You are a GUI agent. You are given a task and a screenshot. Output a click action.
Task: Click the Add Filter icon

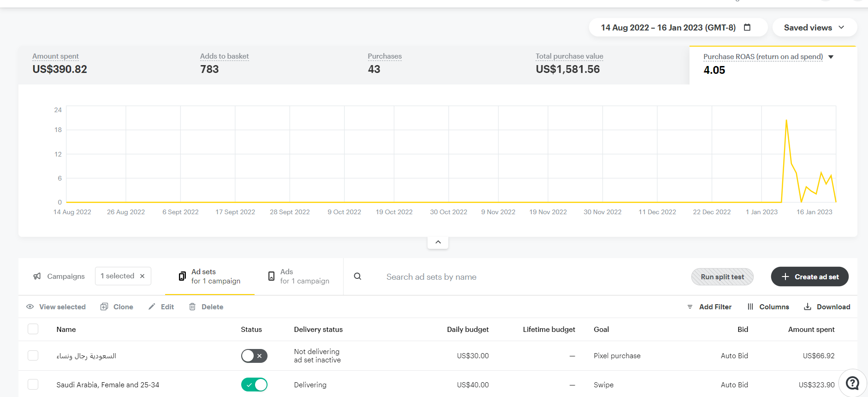(690, 307)
